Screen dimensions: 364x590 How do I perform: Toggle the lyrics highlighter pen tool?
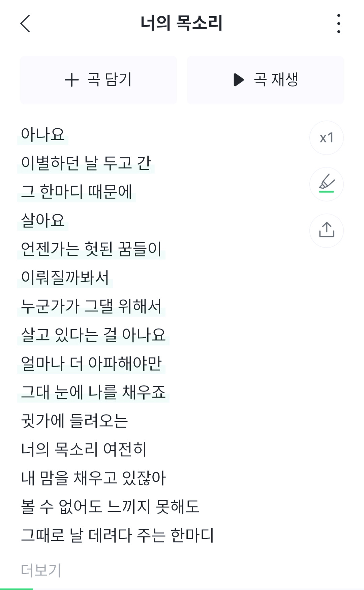click(x=327, y=184)
